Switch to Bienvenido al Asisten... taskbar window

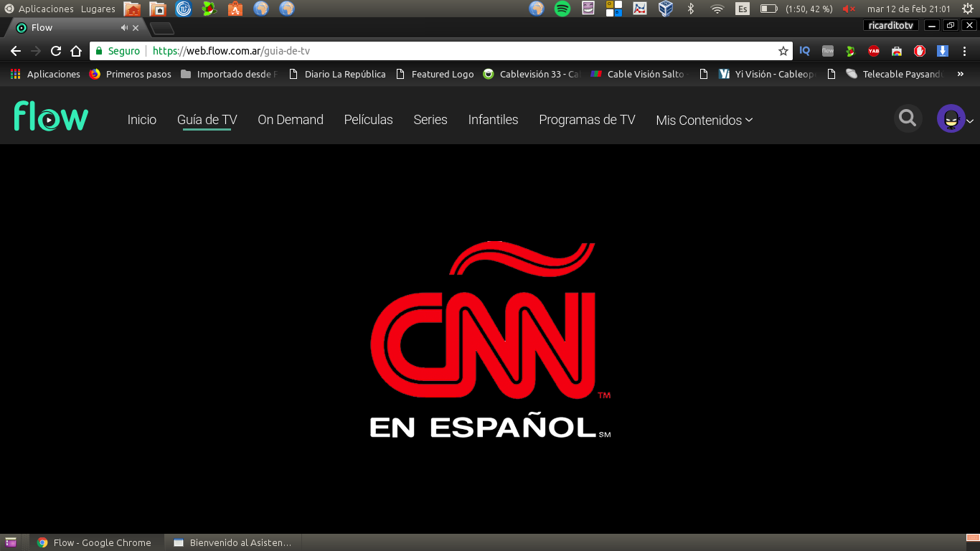click(232, 542)
